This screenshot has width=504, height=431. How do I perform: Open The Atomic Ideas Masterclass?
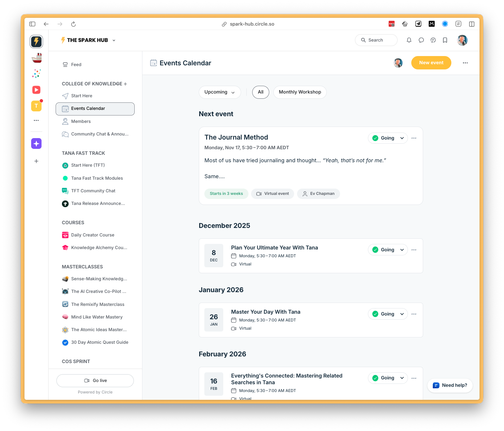[95, 330]
